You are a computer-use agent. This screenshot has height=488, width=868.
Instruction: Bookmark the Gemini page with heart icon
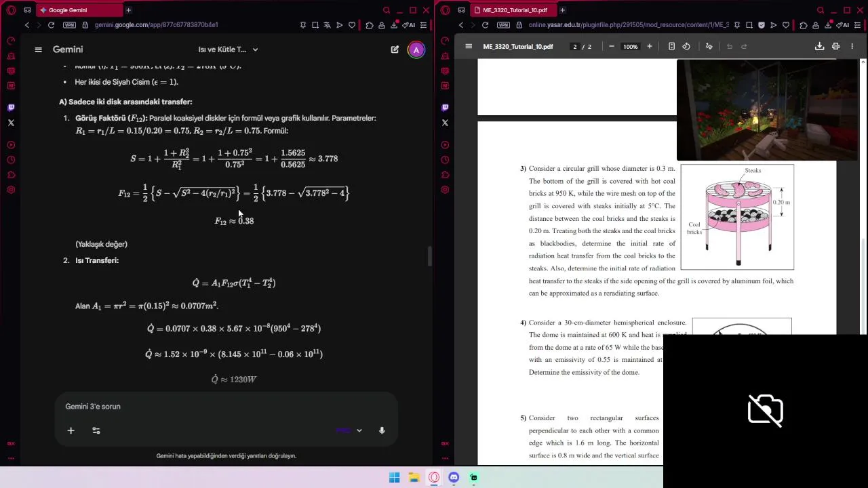tap(352, 25)
